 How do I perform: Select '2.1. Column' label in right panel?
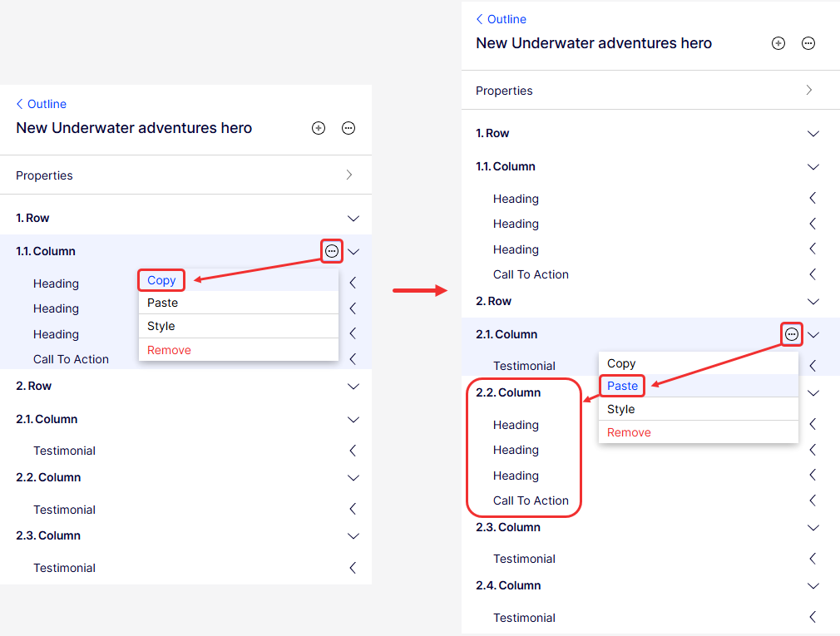click(x=506, y=334)
